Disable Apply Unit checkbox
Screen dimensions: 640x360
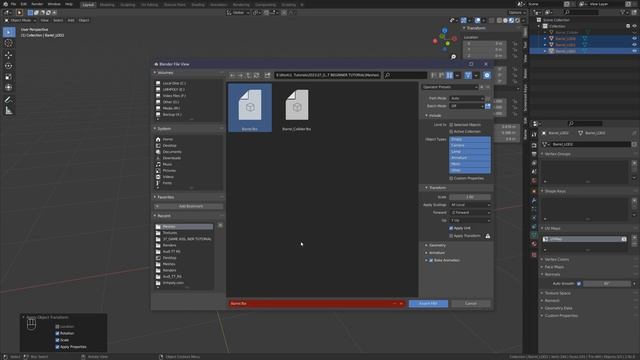pyautogui.click(x=451, y=228)
